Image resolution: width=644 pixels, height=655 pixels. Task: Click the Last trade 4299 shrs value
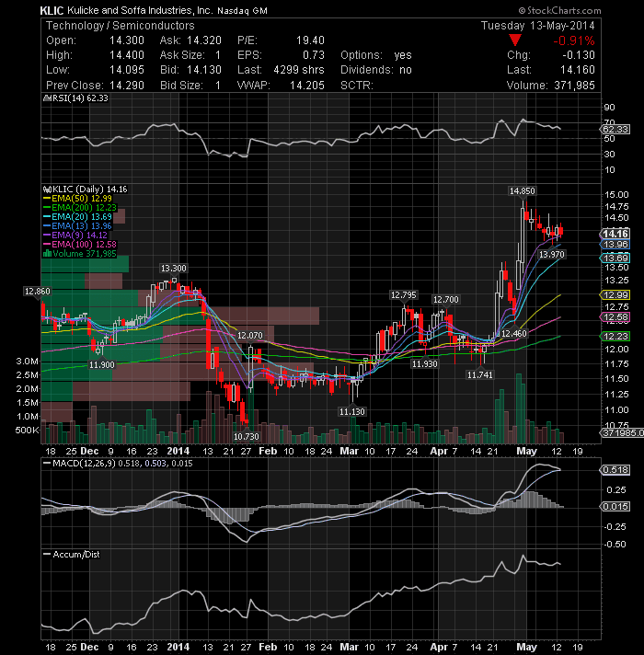299,70
